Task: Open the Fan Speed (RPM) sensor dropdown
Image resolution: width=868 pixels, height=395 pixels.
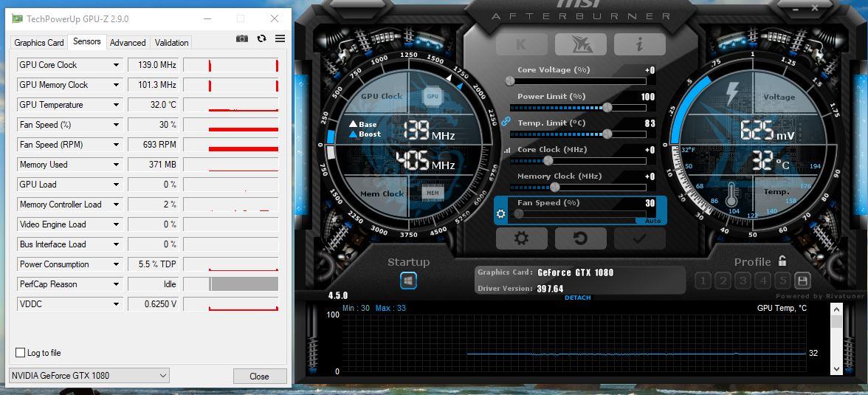Action: pos(117,145)
